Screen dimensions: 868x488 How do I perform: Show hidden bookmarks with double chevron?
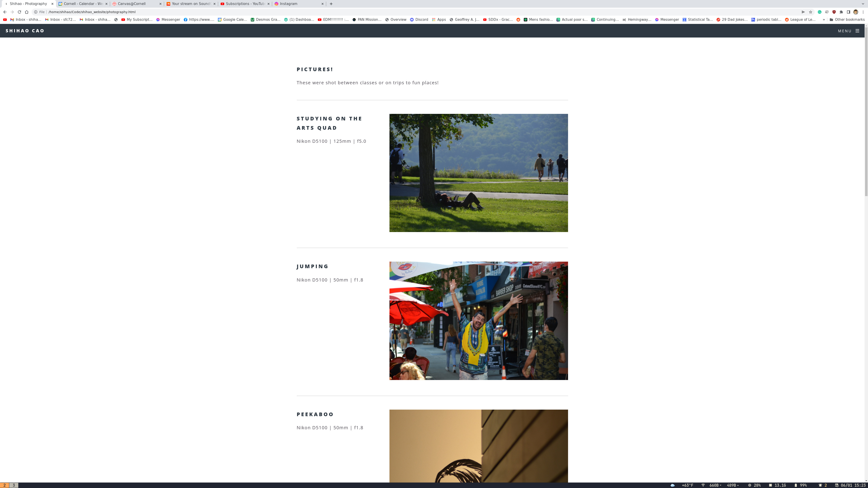823,19
